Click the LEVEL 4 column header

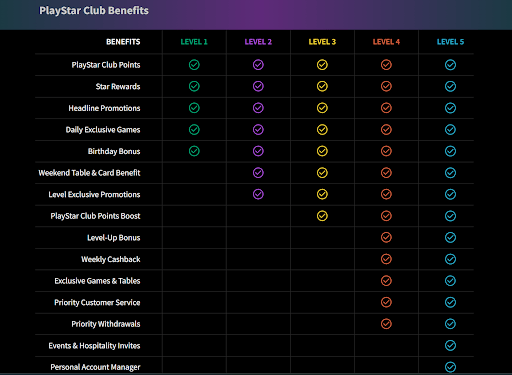(x=386, y=42)
